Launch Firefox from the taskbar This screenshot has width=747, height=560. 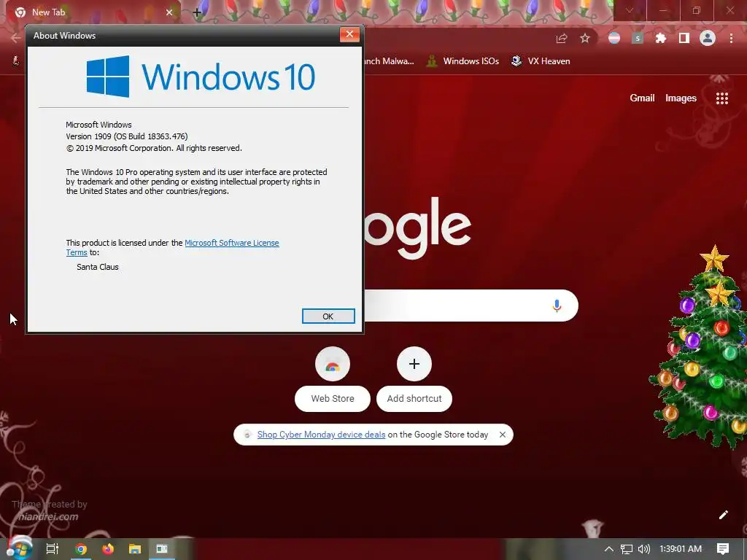(108, 549)
